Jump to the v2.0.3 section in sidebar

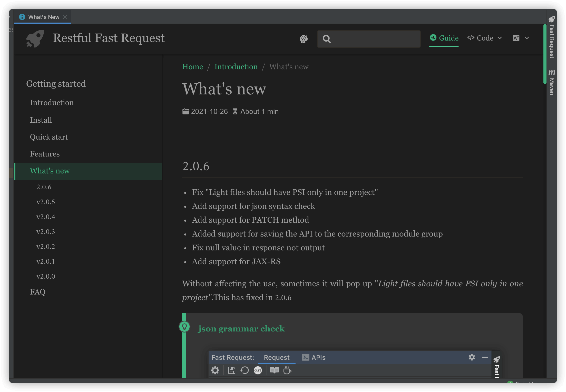46,232
